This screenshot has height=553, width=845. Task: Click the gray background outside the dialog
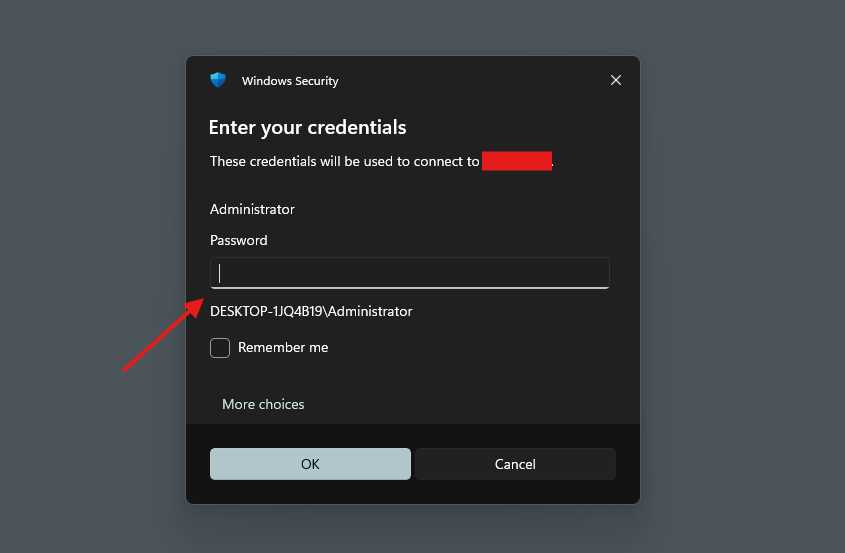[x=90, y=150]
